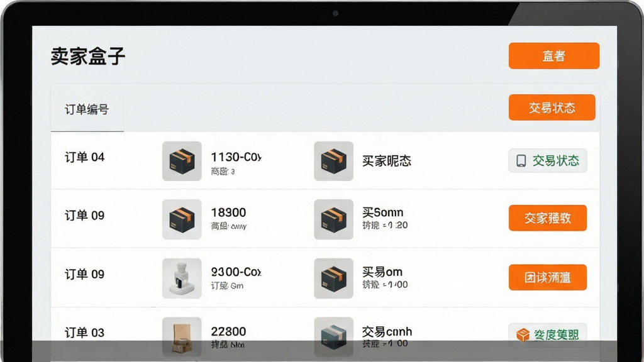Click the 交易cmnh buyer text

click(x=387, y=331)
